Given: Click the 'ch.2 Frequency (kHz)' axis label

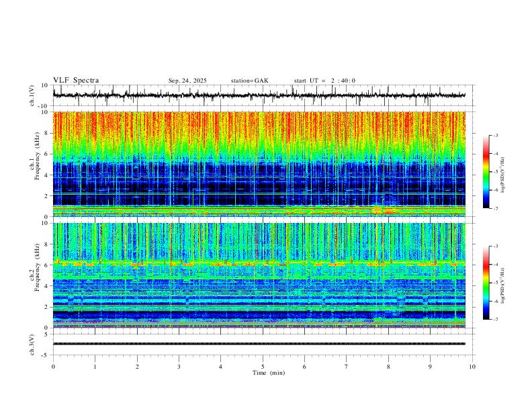Looking at the screenshot, I should (x=35, y=267).
